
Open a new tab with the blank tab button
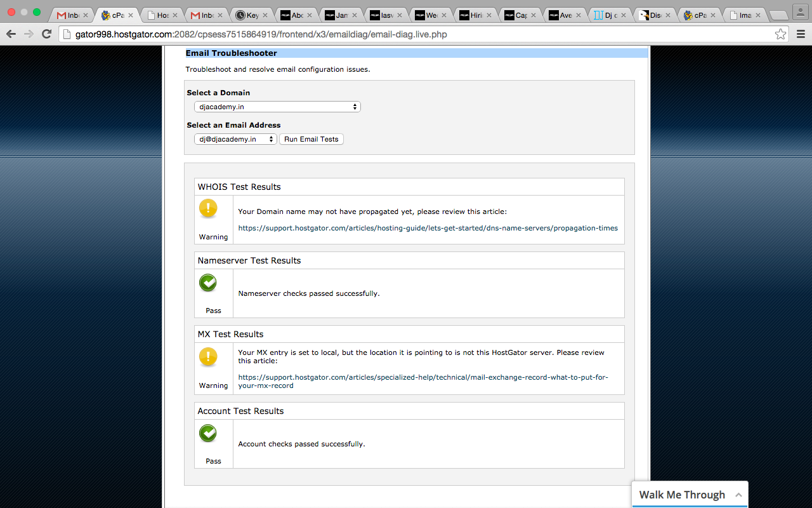click(x=778, y=16)
